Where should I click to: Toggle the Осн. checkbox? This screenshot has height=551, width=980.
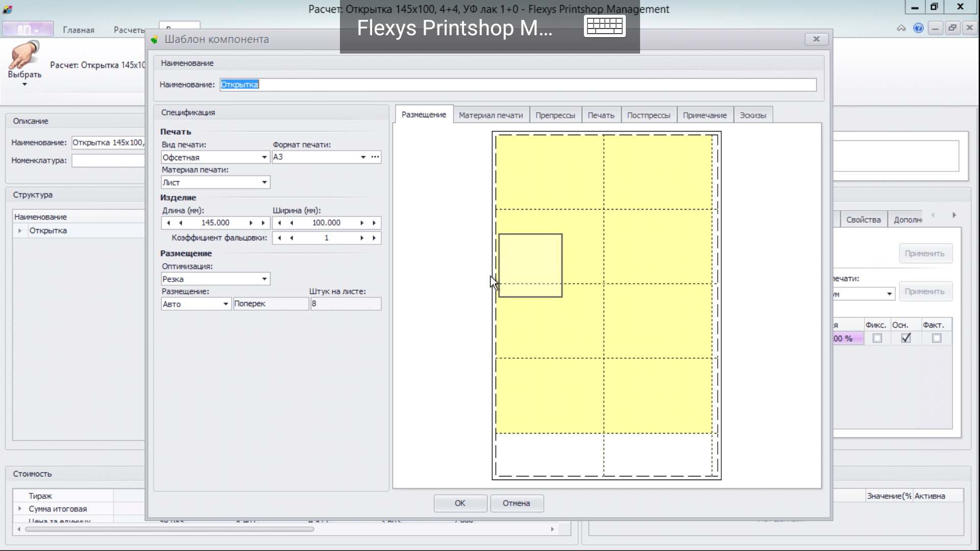[x=906, y=338]
